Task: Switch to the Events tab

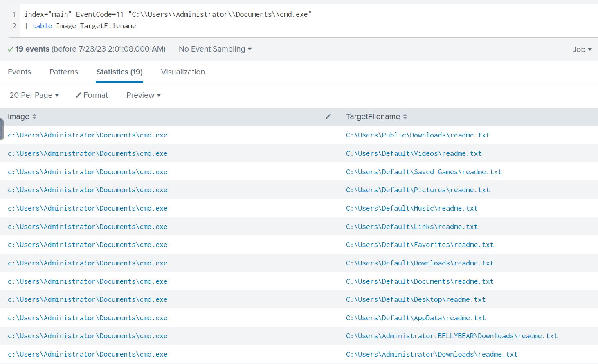Action: point(19,72)
